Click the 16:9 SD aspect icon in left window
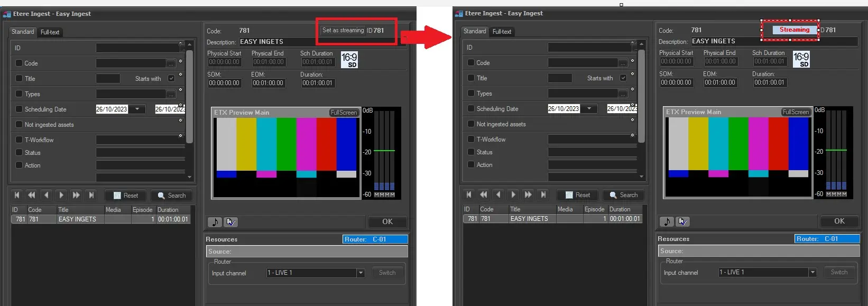 point(349,60)
